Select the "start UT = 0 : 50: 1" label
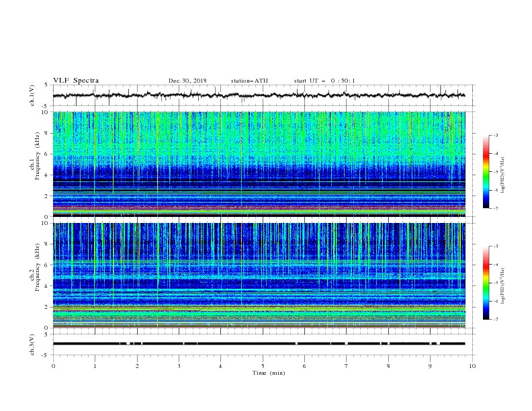Viewport: 532px width, 411px height. click(324, 81)
